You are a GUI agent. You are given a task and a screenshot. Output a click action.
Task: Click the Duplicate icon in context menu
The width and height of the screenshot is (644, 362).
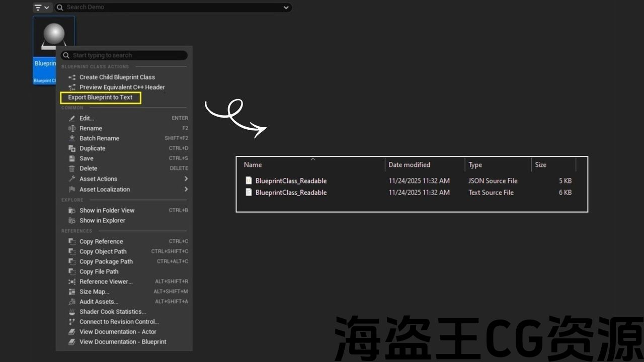72,148
